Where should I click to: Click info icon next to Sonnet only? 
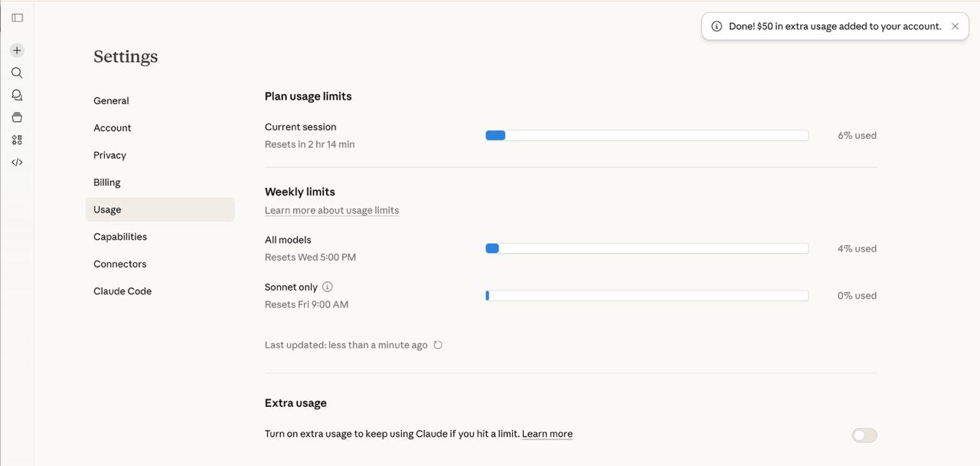click(x=328, y=287)
